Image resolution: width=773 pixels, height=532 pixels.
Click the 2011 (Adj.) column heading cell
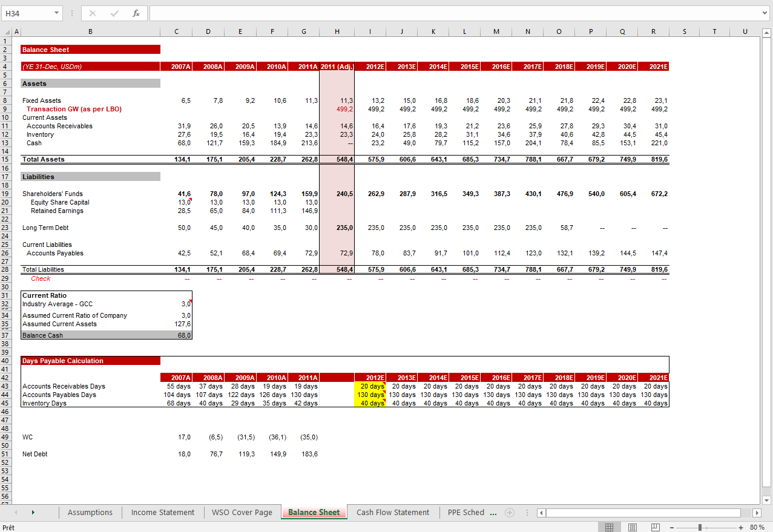337,67
